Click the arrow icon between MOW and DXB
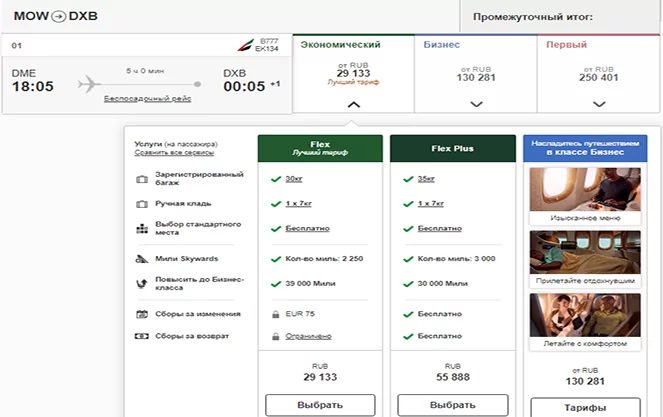Image resolution: width=663 pixels, height=417 pixels. pos(59,16)
